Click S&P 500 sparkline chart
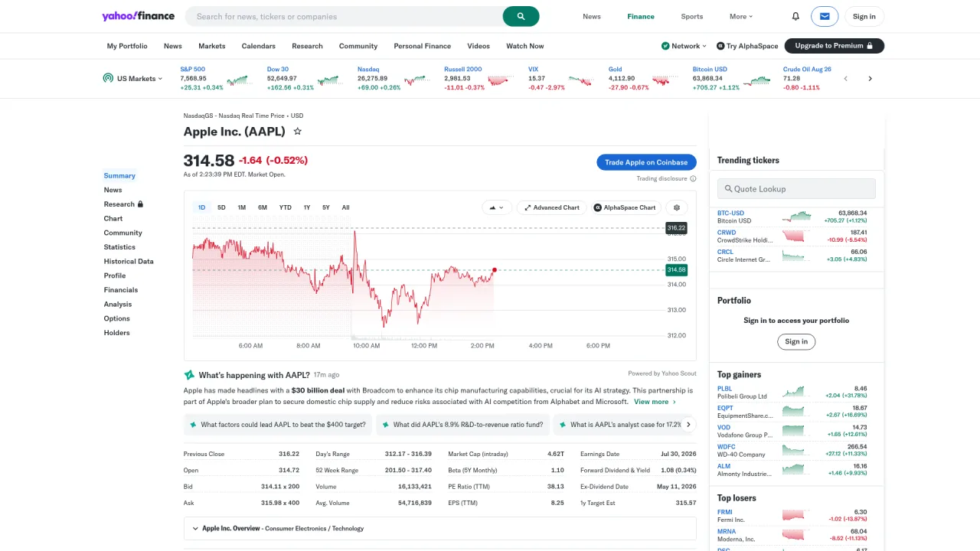Viewport: 980px width, 551px height. coord(238,79)
